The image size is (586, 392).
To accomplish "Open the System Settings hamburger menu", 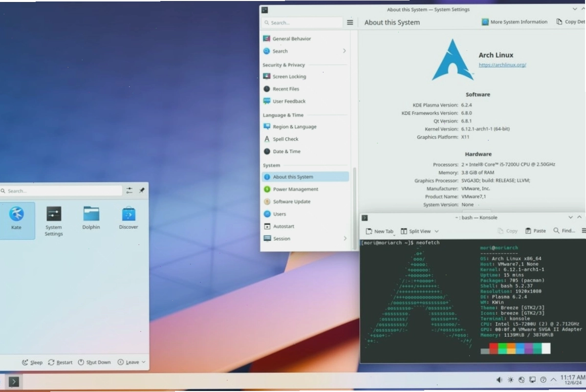I will pyautogui.click(x=350, y=22).
